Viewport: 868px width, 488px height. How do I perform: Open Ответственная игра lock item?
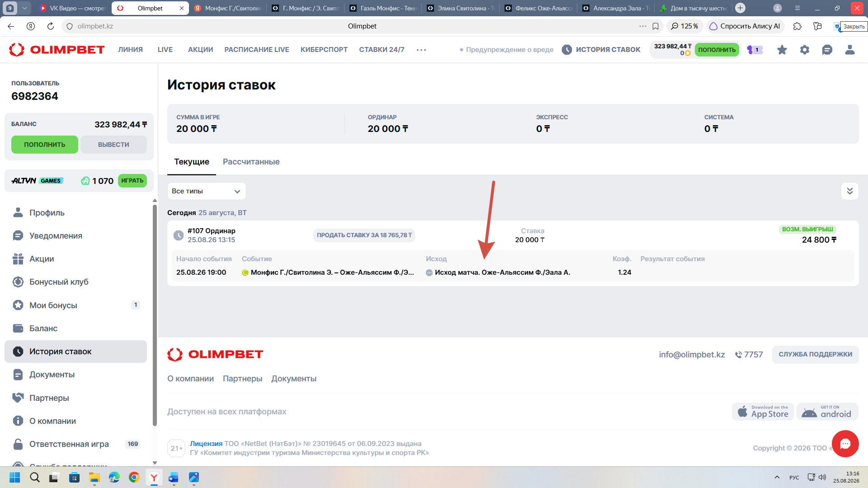click(75, 444)
